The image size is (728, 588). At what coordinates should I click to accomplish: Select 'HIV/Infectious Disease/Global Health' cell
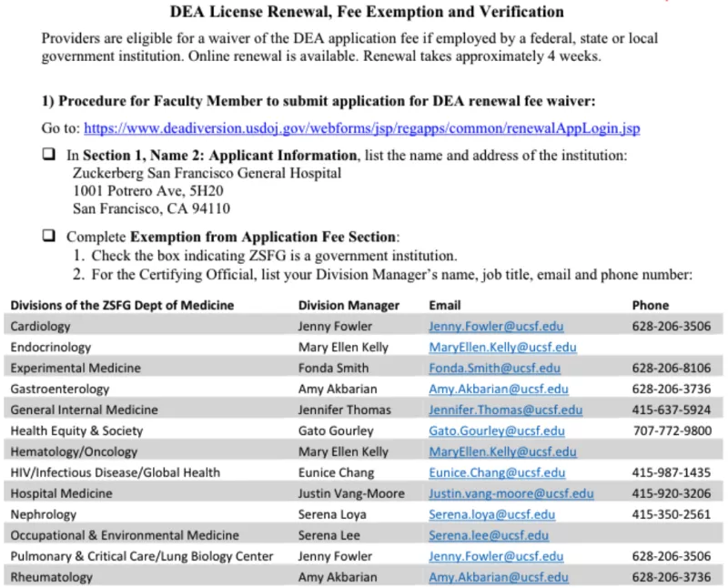tap(116, 472)
